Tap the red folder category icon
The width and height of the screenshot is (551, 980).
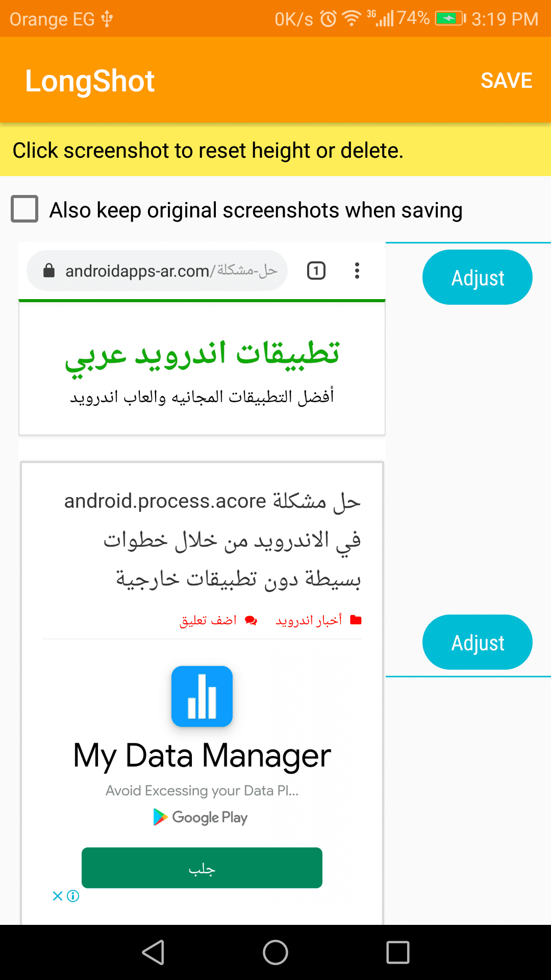pyautogui.click(x=356, y=620)
